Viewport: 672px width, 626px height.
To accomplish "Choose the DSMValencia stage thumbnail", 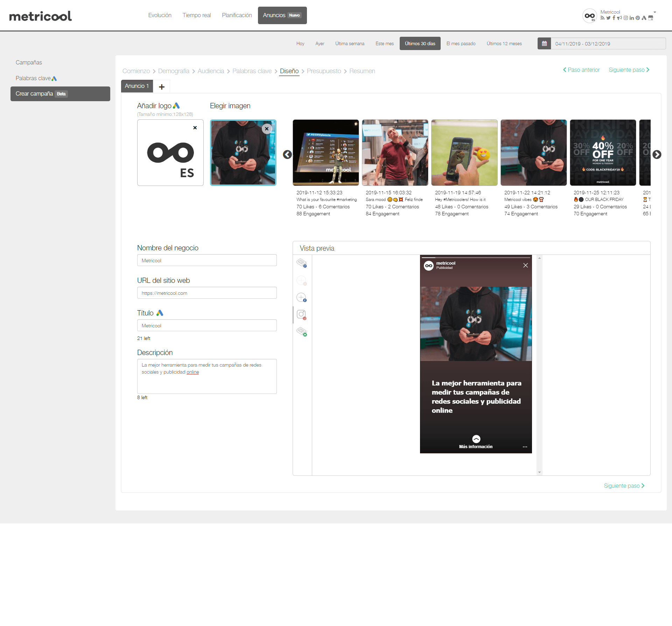I will point(326,153).
